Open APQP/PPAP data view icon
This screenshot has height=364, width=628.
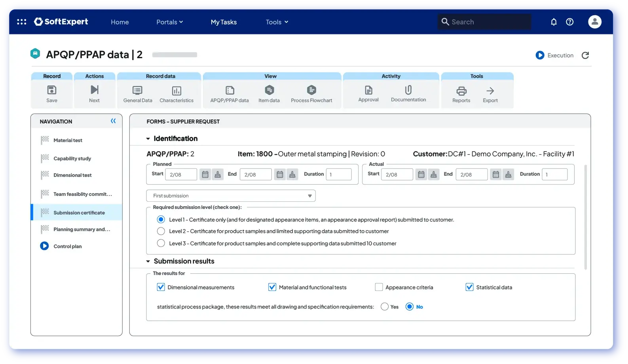(x=230, y=91)
